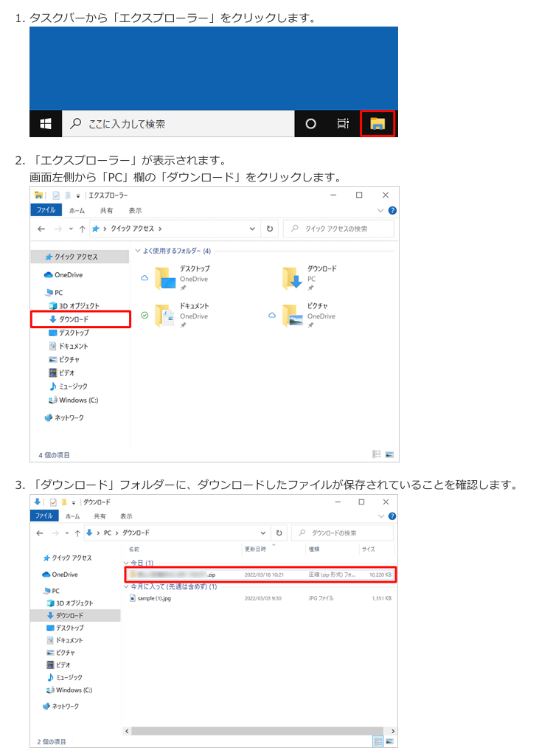Open the address bar dropdown in the エクスプローラー window
The width and height of the screenshot is (536, 756).
pyautogui.click(x=252, y=229)
